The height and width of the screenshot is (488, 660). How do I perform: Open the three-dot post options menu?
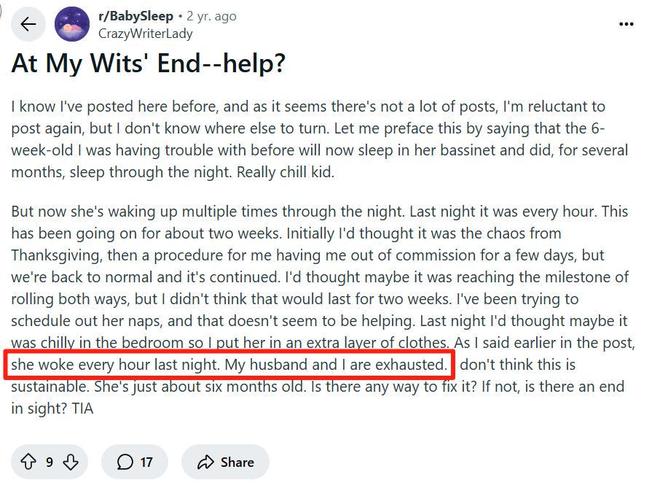click(x=627, y=24)
